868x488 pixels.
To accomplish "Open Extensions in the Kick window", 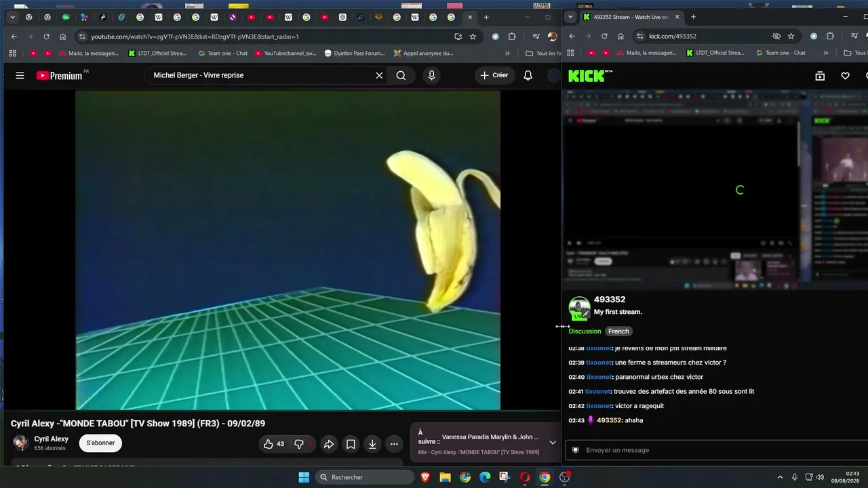I will (830, 37).
